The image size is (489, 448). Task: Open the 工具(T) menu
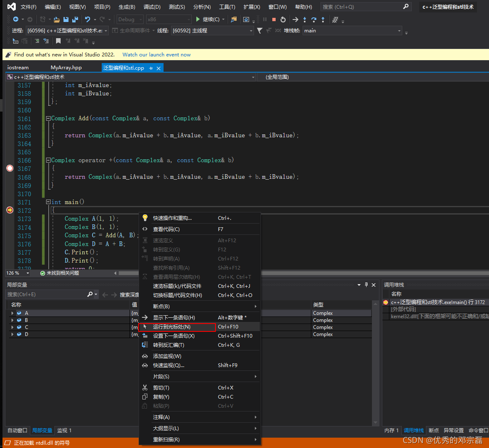click(x=227, y=7)
